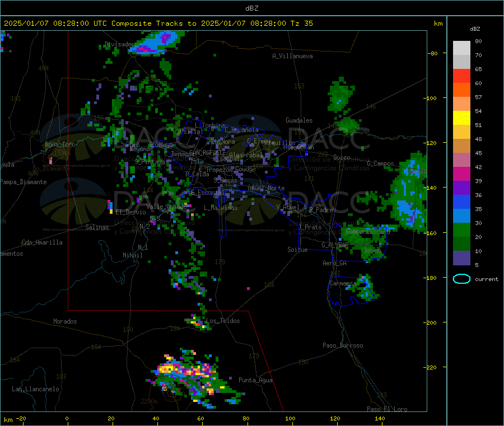Click the G_Campos location label

[380, 163]
